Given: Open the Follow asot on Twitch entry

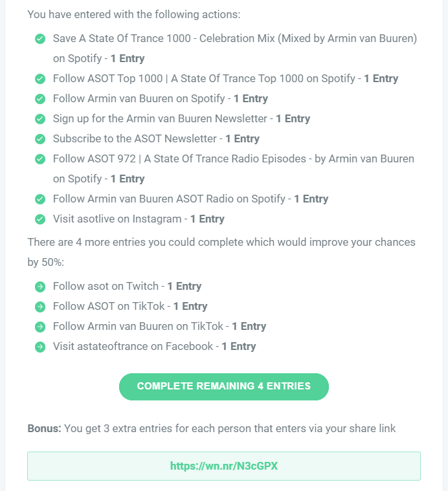Looking at the screenshot, I should pos(127,286).
